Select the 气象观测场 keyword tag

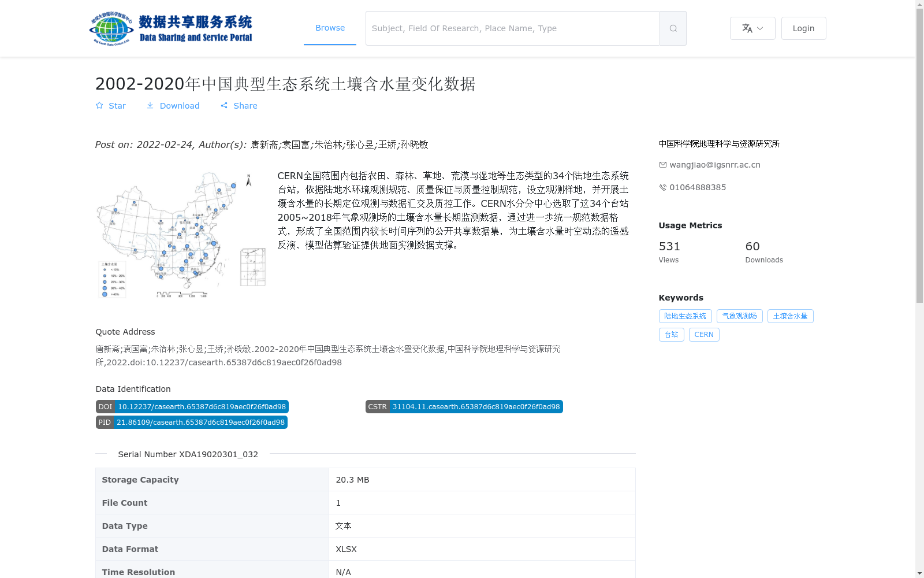(739, 316)
